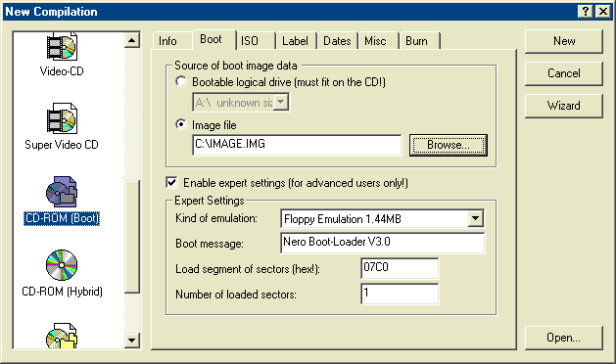The width and height of the screenshot is (616, 364).
Task: Select the Image file radio button
Action: [x=181, y=124]
